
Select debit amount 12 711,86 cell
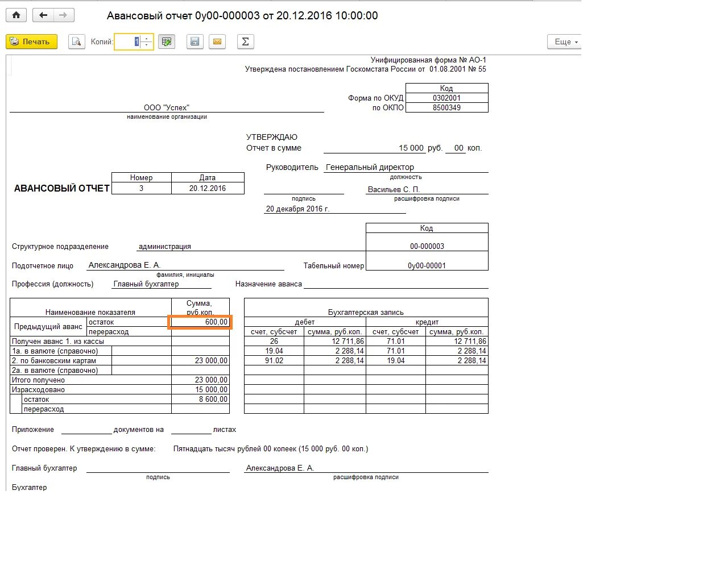(335, 341)
